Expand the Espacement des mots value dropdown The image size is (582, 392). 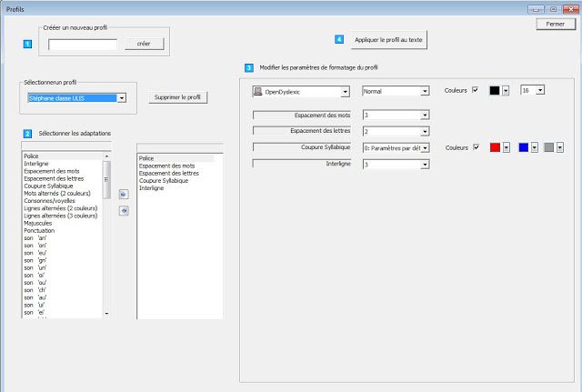point(425,116)
